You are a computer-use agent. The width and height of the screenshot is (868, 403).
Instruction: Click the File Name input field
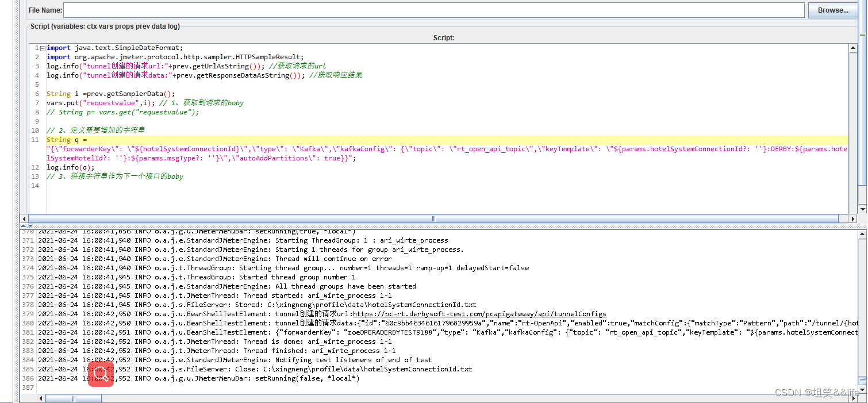pyautogui.click(x=434, y=10)
